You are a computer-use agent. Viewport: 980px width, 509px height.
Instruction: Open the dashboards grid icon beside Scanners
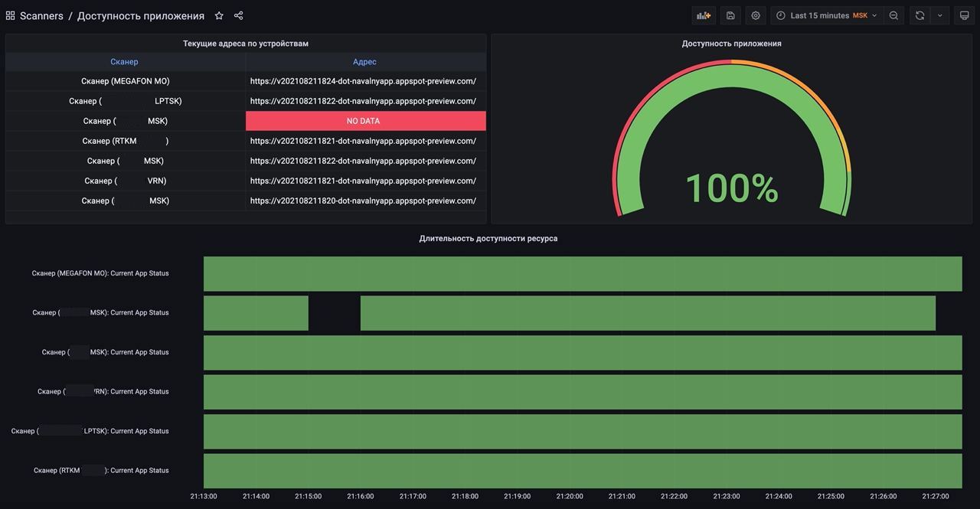10,15
